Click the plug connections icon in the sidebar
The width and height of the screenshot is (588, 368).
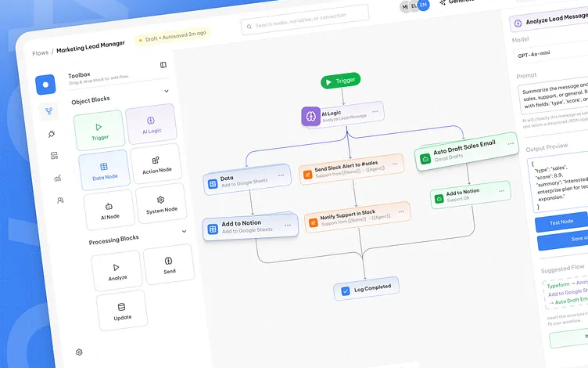[52, 134]
